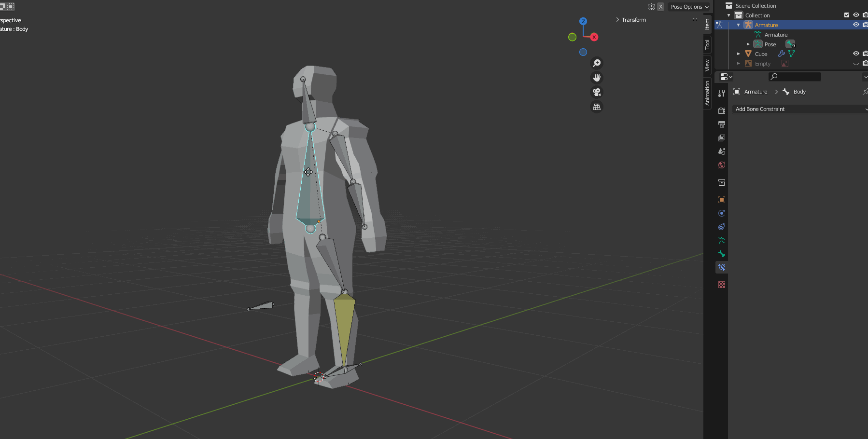Click the pan view hand icon
868x439 pixels.
[597, 78]
